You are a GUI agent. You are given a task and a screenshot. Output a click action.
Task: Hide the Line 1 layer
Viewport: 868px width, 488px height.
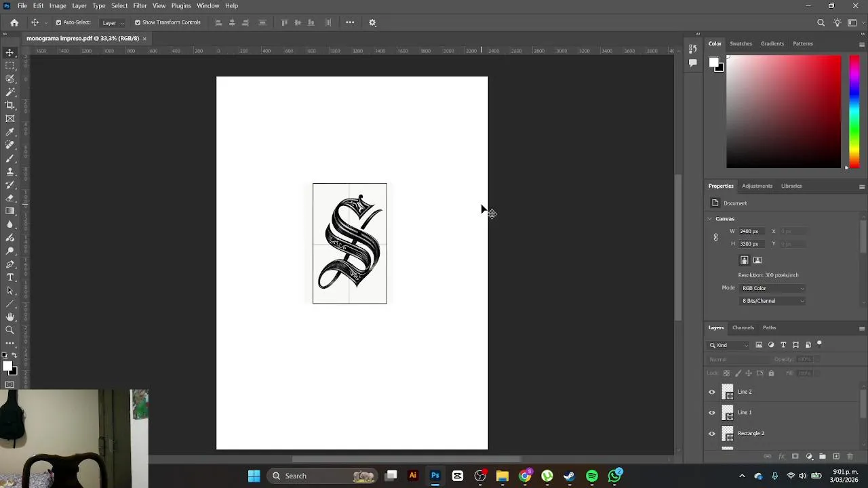click(712, 412)
